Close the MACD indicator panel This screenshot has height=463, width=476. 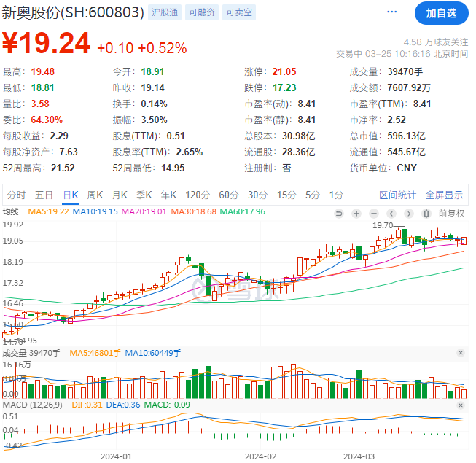(461, 405)
